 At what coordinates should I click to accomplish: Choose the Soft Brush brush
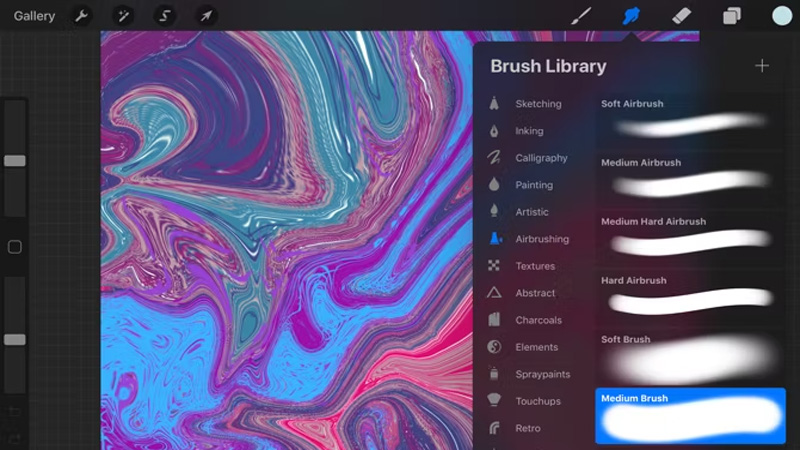(x=690, y=356)
